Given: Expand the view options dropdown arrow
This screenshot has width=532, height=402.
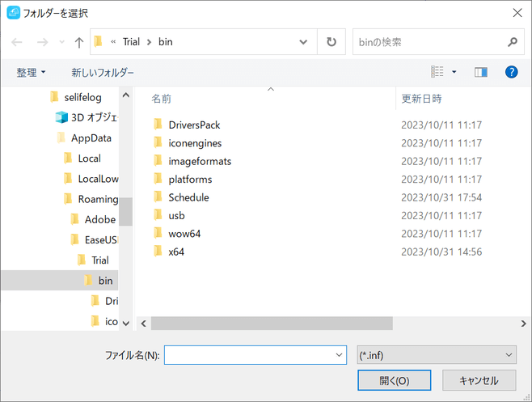Looking at the screenshot, I should click(x=454, y=72).
